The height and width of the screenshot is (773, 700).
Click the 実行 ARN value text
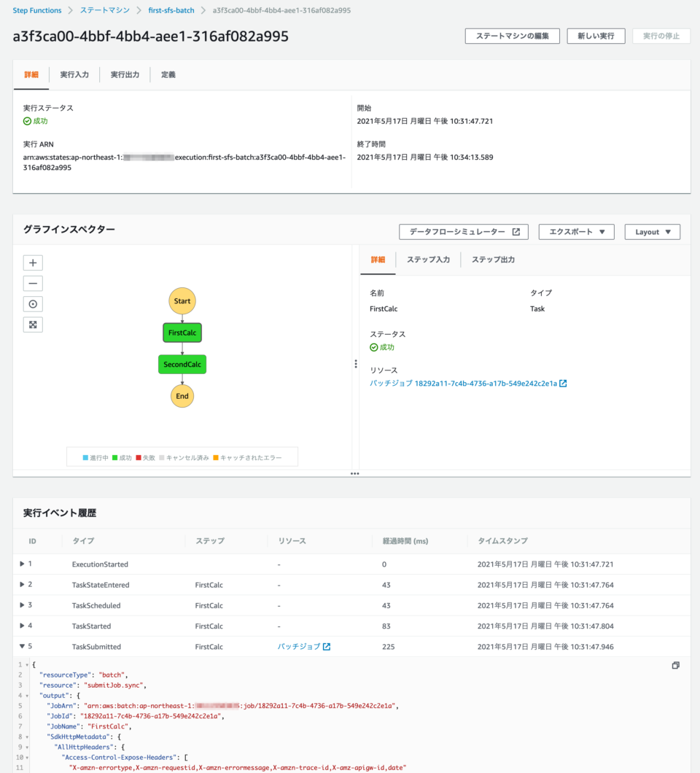[x=184, y=163]
